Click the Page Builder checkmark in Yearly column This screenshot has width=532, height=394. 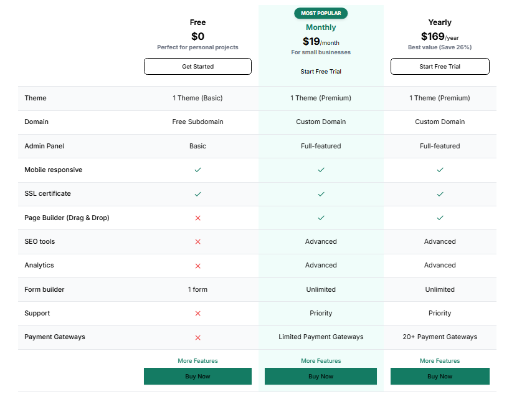pos(440,218)
